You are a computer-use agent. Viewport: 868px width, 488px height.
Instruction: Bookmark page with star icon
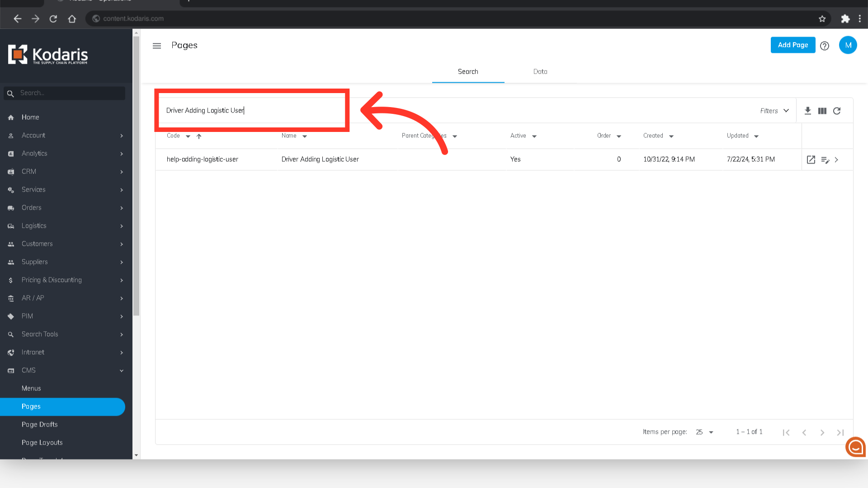822,19
